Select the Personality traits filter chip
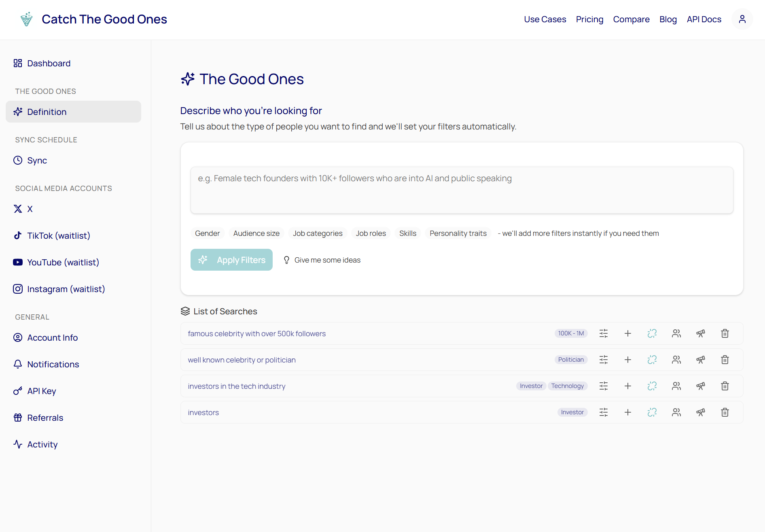 tap(458, 233)
